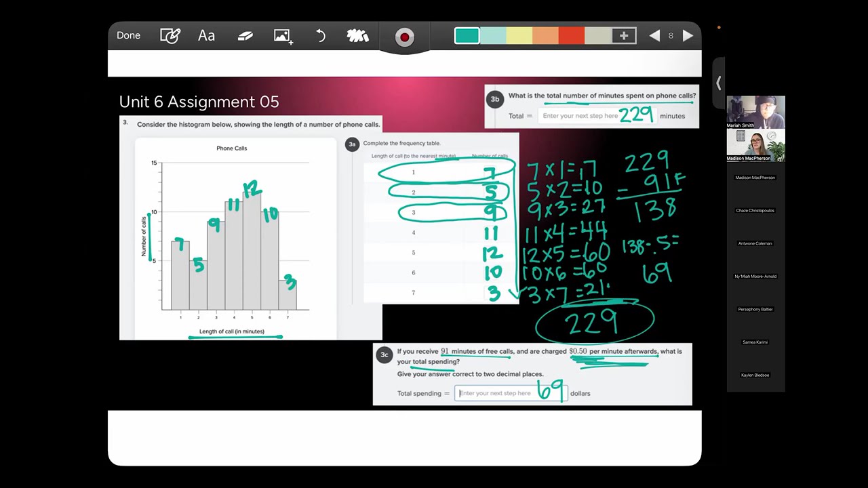Click participant Persephony Baltier
868x488 pixels.
[x=755, y=309]
